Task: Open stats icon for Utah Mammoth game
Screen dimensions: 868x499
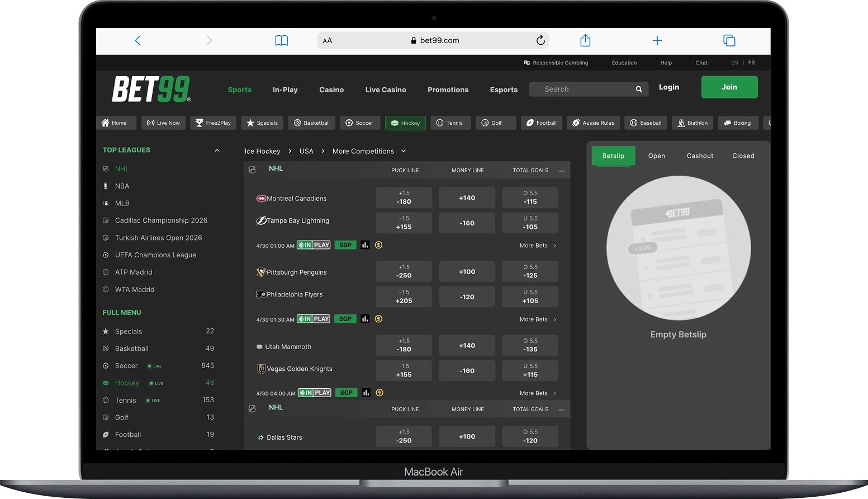Action: (366, 393)
